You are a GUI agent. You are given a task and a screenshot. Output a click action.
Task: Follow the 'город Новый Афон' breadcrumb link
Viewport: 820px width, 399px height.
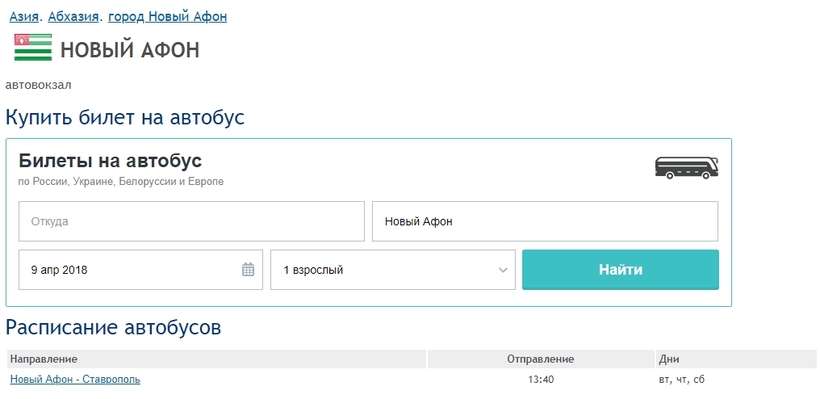167,17
